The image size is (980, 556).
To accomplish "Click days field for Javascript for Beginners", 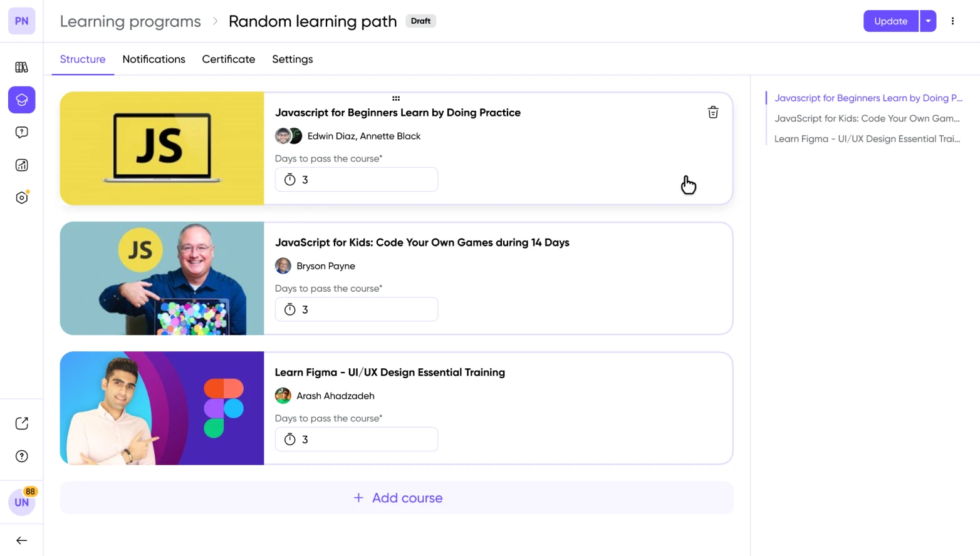I will pos(357,180).
